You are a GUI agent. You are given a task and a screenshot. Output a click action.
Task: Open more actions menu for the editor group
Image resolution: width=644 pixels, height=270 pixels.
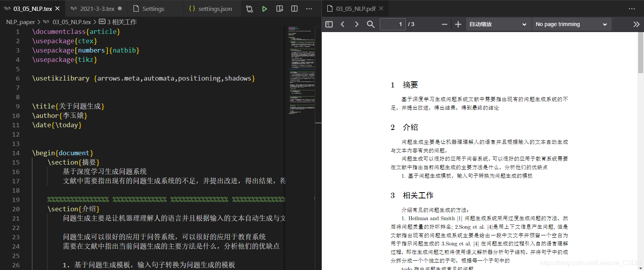[309, 9]
